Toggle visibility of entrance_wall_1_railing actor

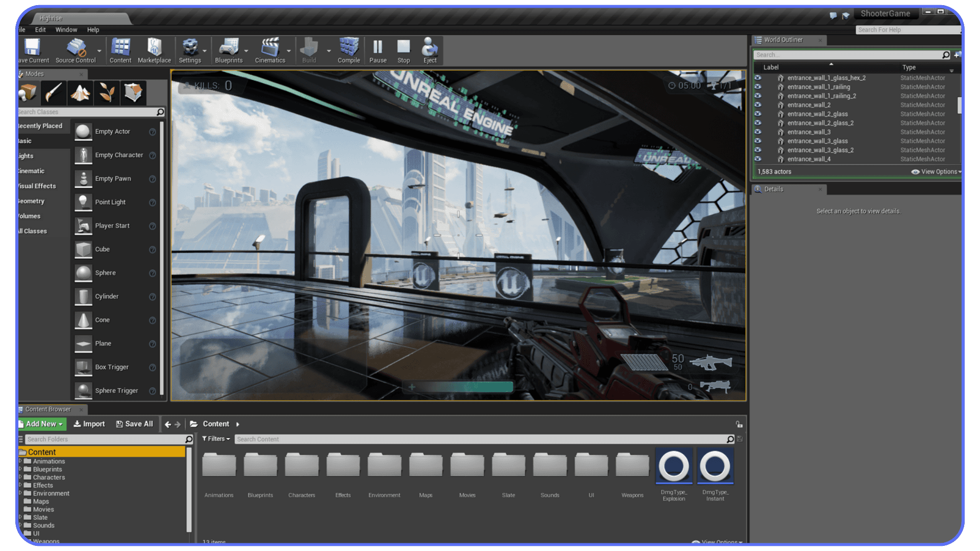tap(757, 87)
